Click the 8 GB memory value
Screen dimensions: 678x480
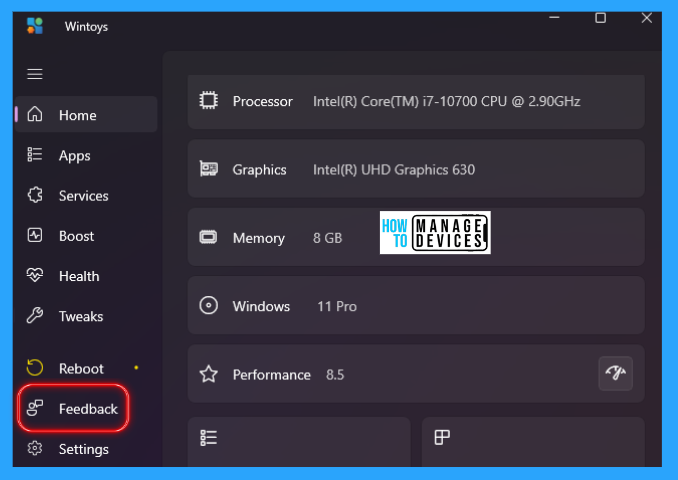click(x=327, y=238)
